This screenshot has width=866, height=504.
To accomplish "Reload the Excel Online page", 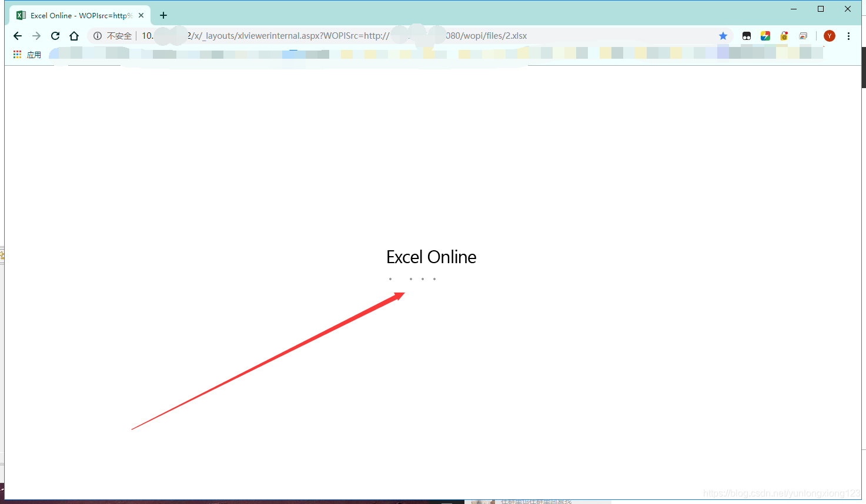I will click(x=55, y=36).
